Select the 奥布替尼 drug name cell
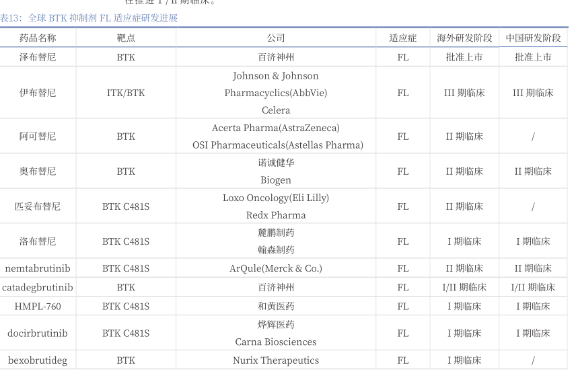 pos(38,171)
